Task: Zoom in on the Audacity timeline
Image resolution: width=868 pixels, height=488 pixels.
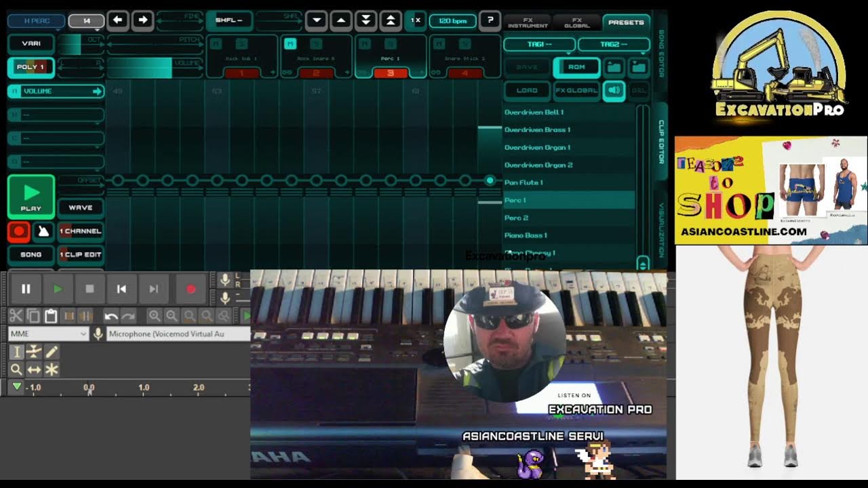Action: click(155, 316)
